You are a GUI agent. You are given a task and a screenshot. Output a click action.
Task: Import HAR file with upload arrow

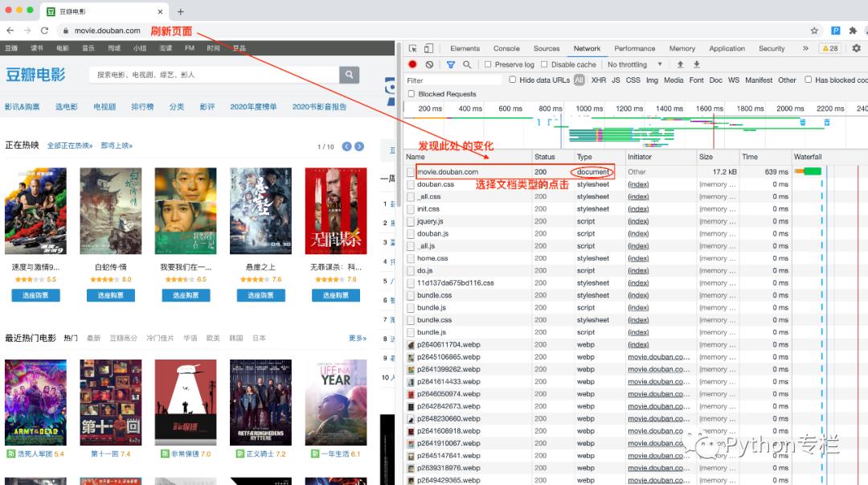[681, 64]
